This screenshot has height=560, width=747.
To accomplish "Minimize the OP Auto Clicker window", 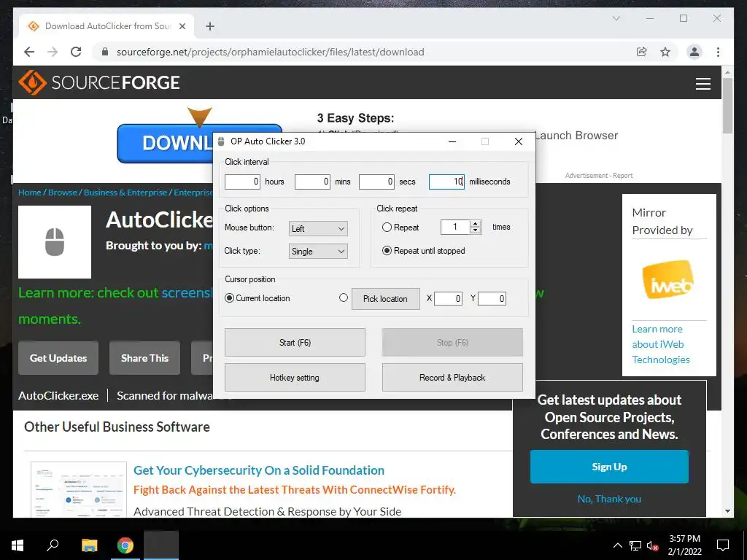I will click(452, 141).
